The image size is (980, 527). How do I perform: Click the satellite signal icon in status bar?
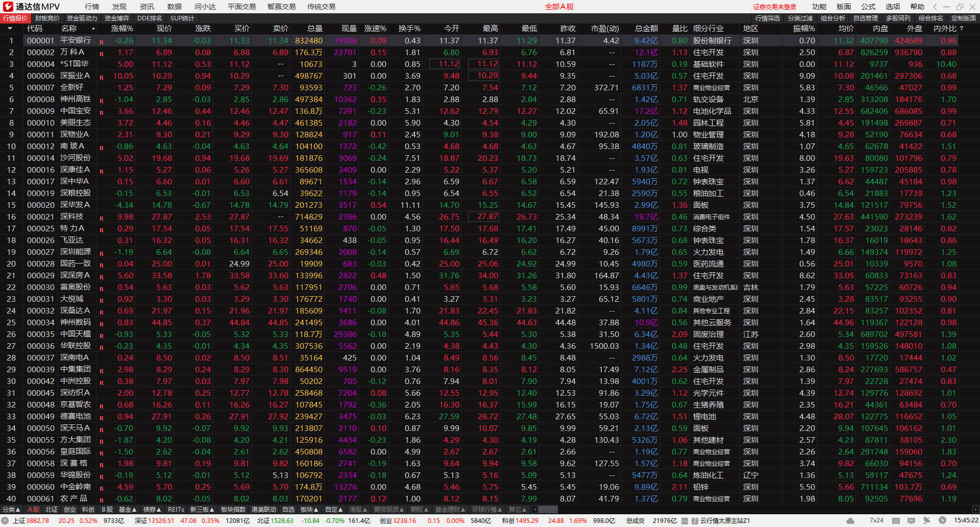click(x=927, y=521)
